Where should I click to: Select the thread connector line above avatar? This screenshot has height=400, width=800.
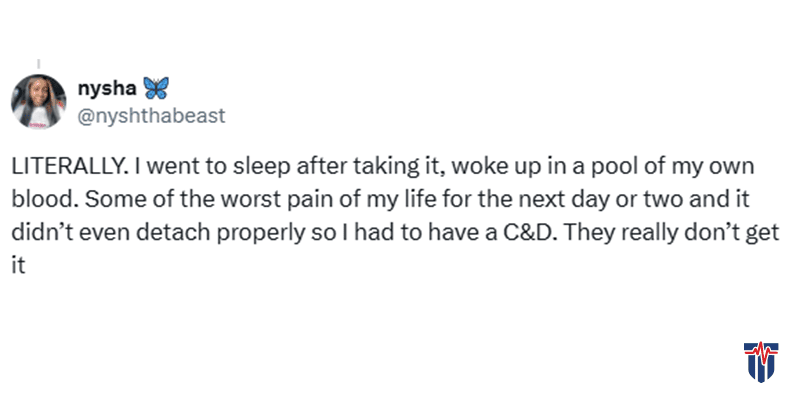39,64
